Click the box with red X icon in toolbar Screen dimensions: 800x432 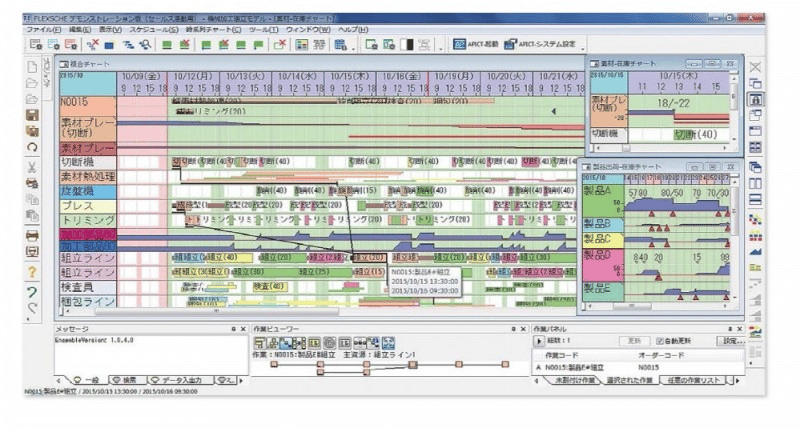[280, 45]
